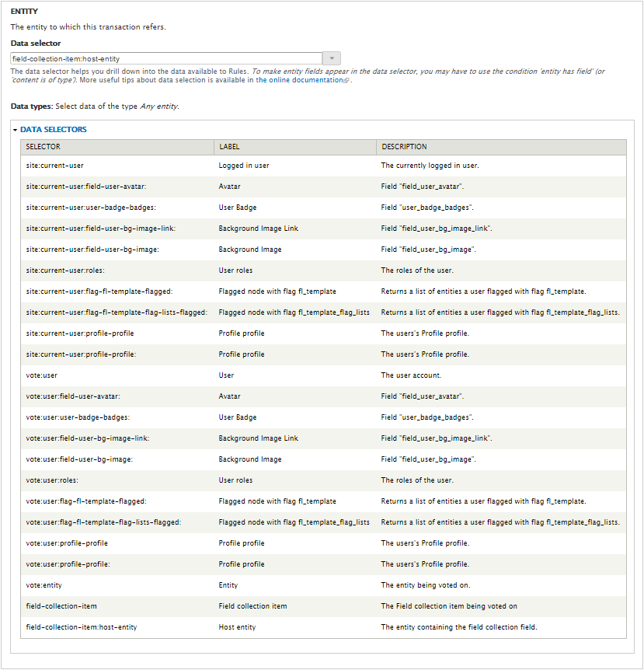The image size is (644, 670).
Task: Click the LABEL column header
Action: point(231,147)
